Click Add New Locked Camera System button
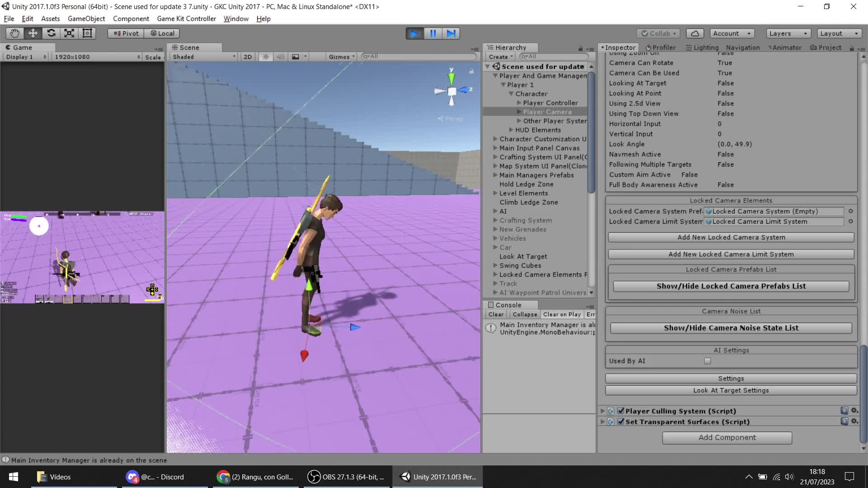Image resolution: width=868 pixels, height=488 pixels. (731, 237)
